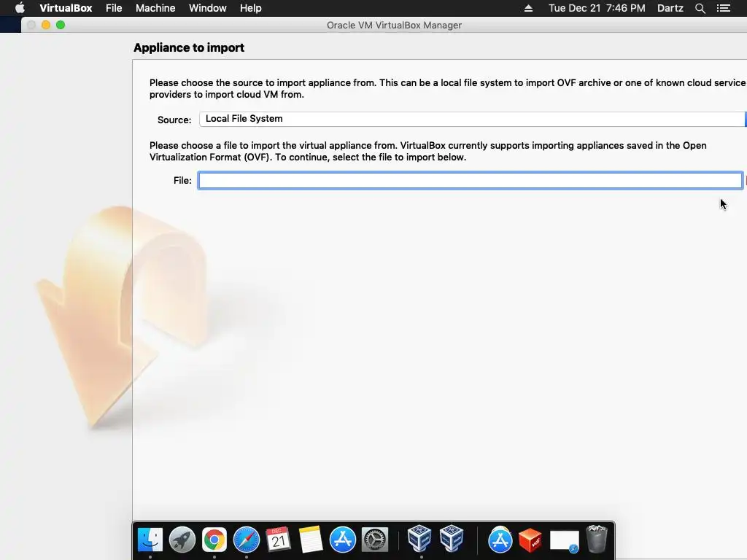Click the "Appliance to import" heading
747x560 pixels.
[x=189, y=47]
